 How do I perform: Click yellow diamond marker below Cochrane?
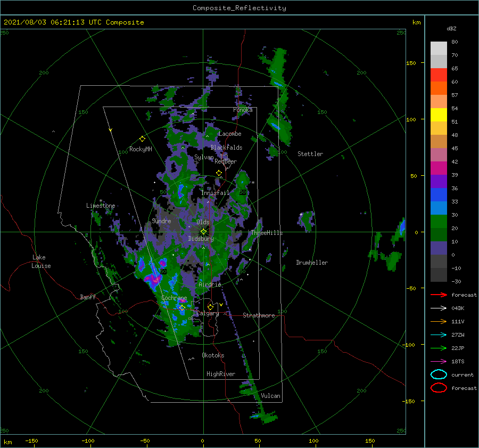[182, 307]
